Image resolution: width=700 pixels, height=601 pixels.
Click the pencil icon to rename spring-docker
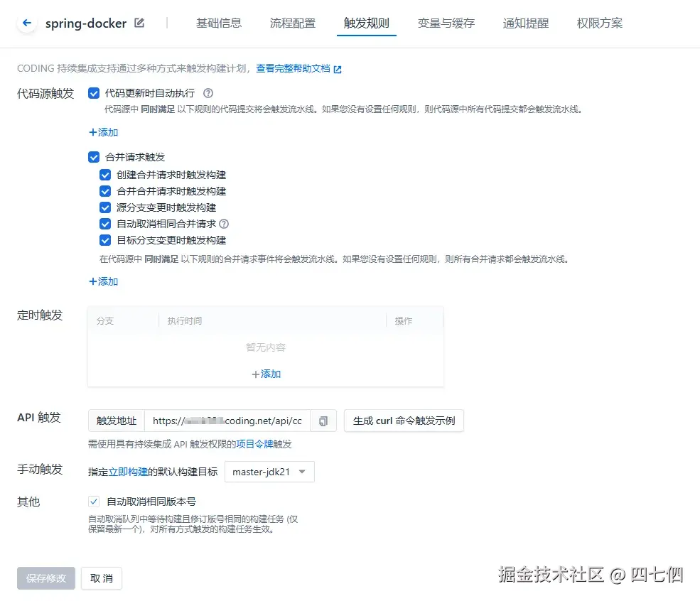pos(139,23)
